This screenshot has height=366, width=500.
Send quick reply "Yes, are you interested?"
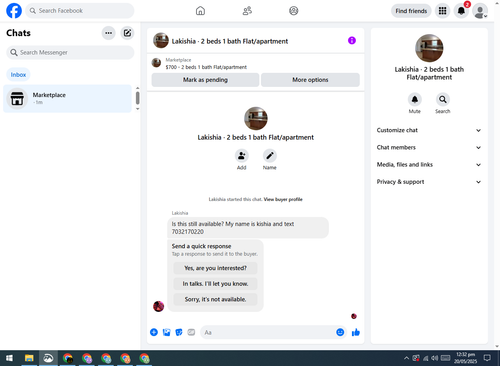(x=215, y=268)
